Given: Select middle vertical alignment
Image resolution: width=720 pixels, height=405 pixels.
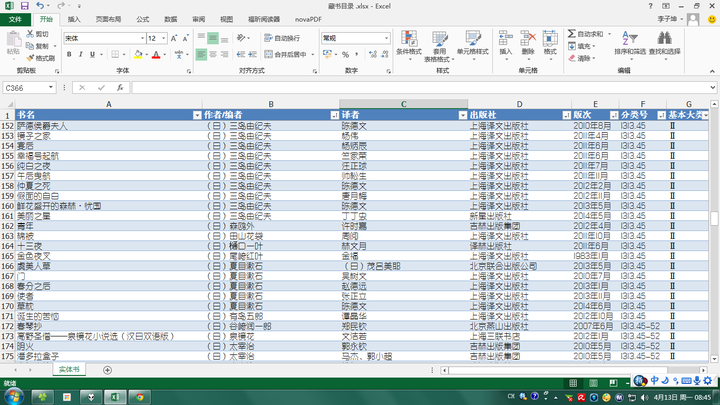Looking at the screenshot, I should tap(213, 38).
